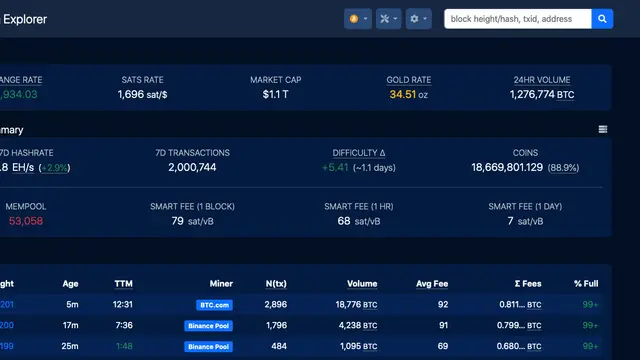Click the coins percentage (88.9%)
This screenshot has height=360, width=640.
(563, 168)
